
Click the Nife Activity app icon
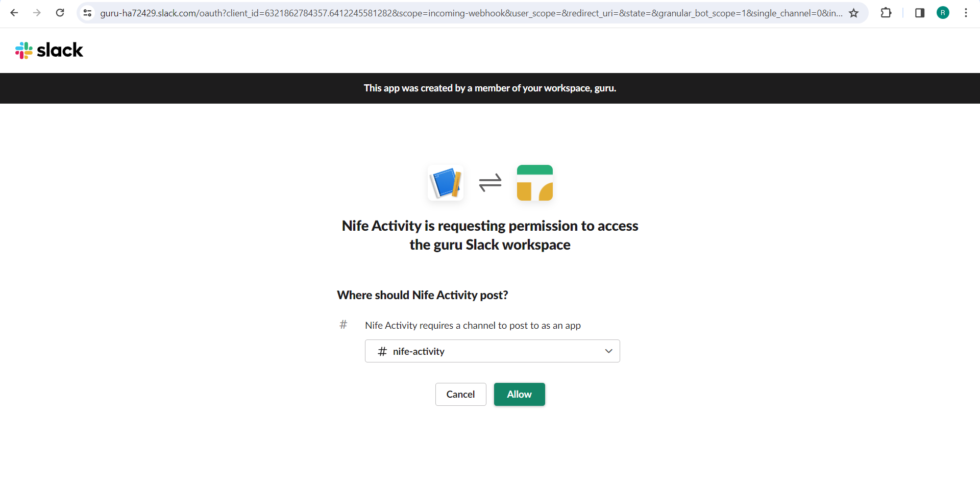(x=446, y=183)
